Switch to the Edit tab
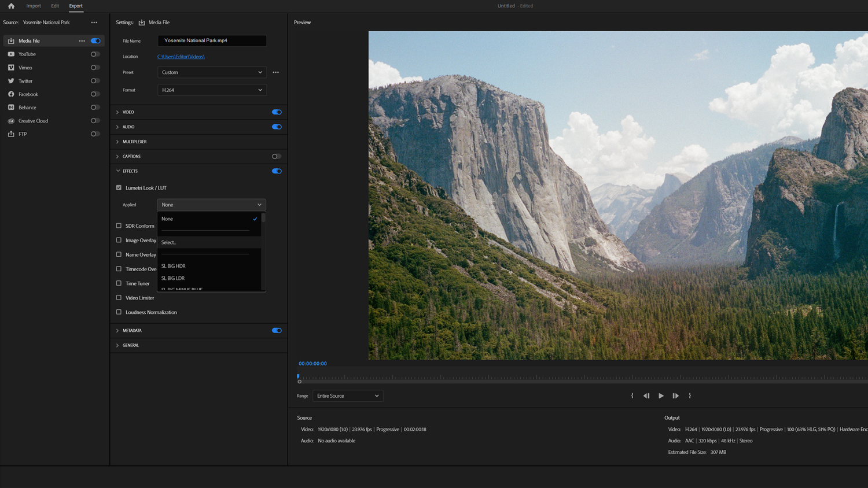The image size is (868, 488). 54,6
